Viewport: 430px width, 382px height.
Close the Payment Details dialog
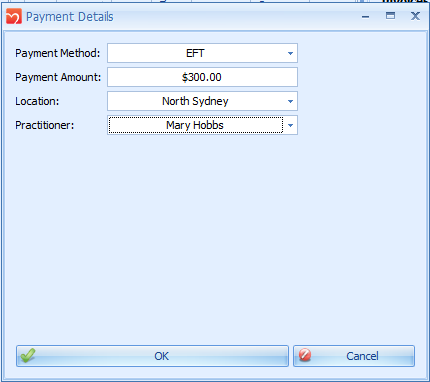(x=415, y=16)
